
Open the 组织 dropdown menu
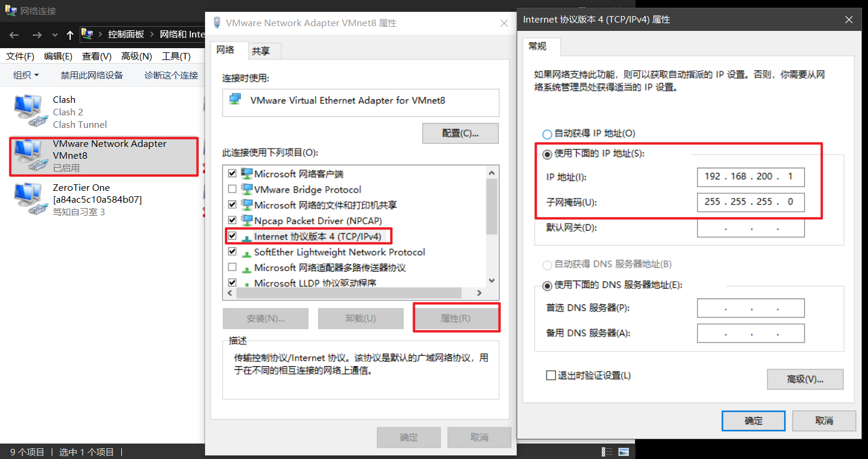pyautogui.click(x=26, y=75)
